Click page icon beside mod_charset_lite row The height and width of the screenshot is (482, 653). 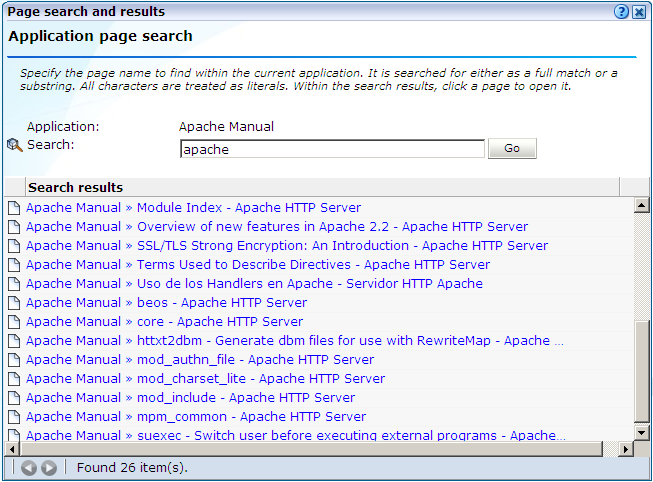click(14, 379)
